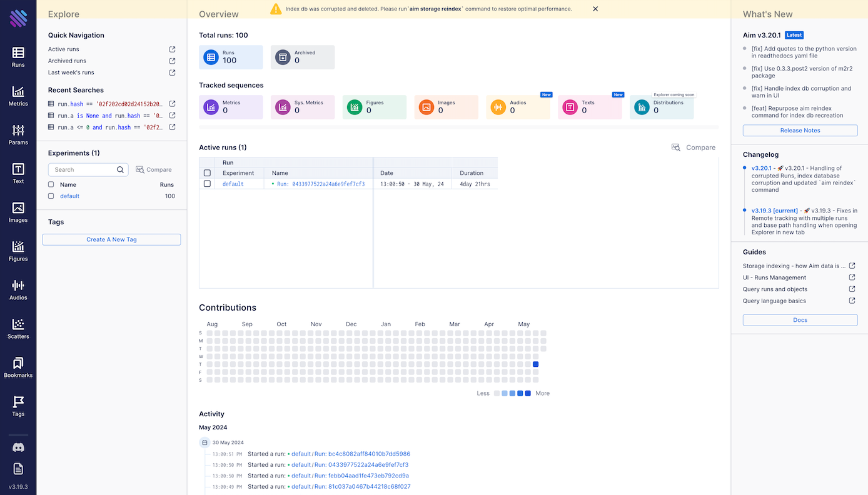Click Compare button in Experiments section

154,169
